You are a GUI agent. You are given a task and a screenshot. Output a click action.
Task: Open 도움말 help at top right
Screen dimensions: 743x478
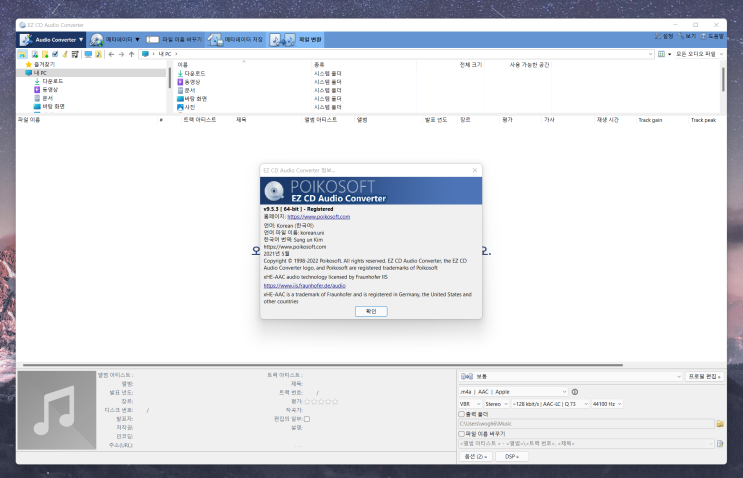[712, 36]
